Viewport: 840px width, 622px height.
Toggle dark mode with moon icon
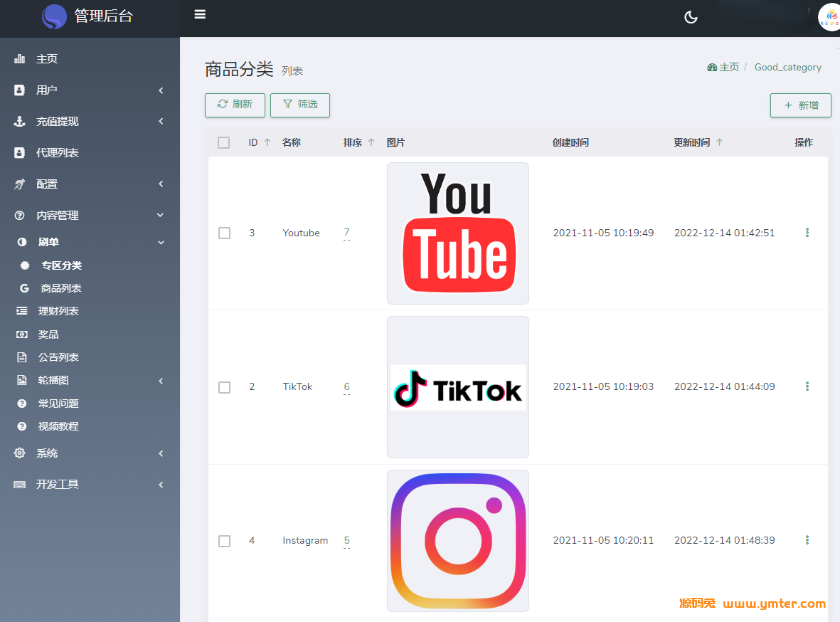click(691, 17)
